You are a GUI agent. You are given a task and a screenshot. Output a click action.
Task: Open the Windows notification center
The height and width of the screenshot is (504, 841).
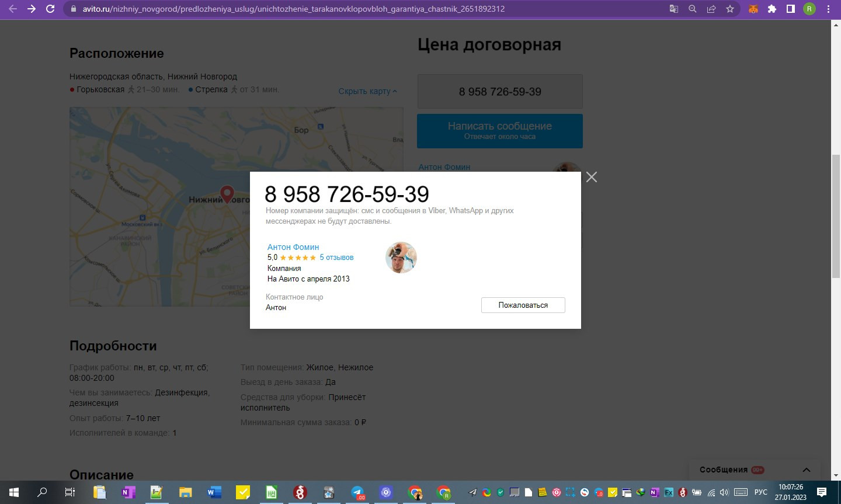(822, 492)
